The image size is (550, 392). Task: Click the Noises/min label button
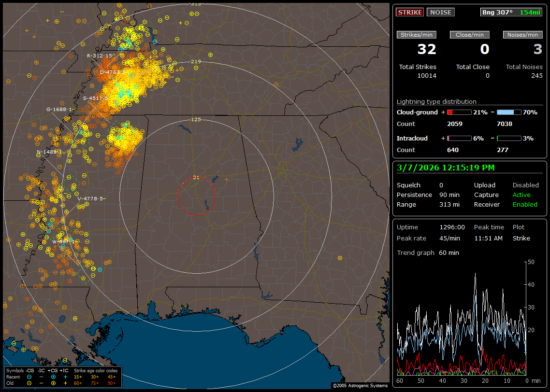[x=522, y=35]
